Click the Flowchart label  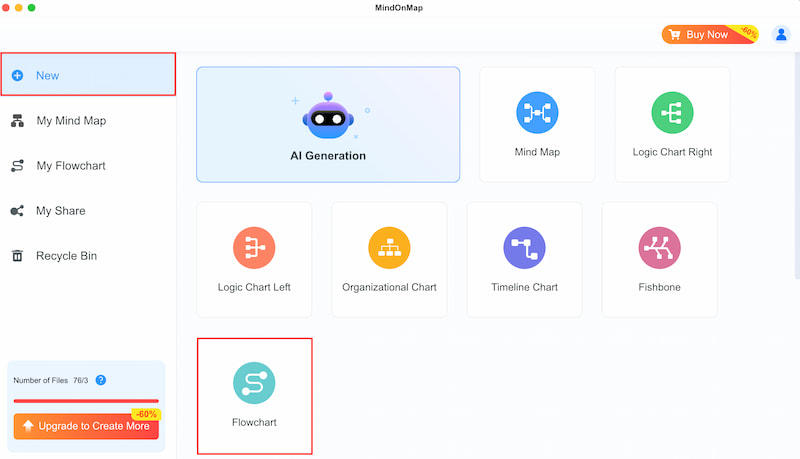coord(254,422)
